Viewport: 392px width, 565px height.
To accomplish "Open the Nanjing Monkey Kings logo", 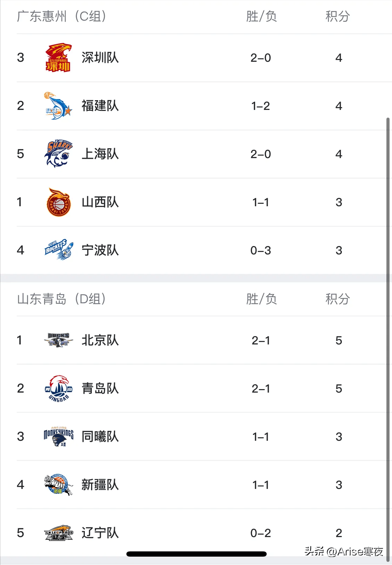I will 58,437.
